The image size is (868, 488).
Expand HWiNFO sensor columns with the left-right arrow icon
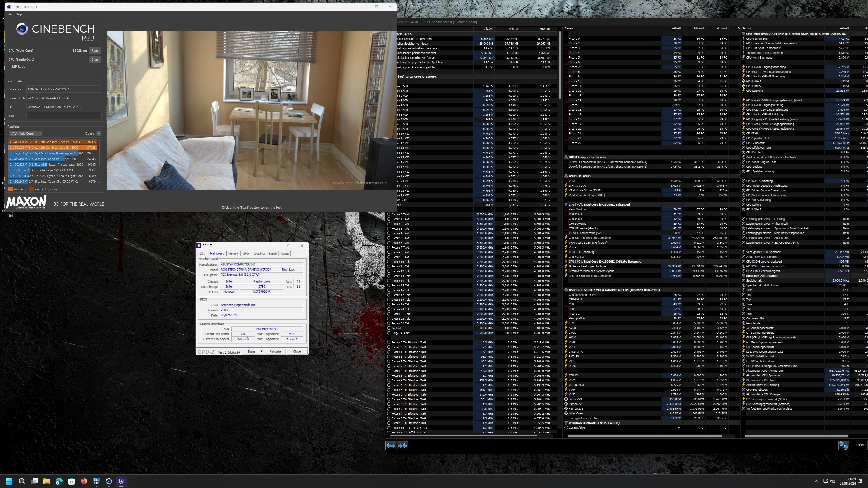tap(391, 446)
